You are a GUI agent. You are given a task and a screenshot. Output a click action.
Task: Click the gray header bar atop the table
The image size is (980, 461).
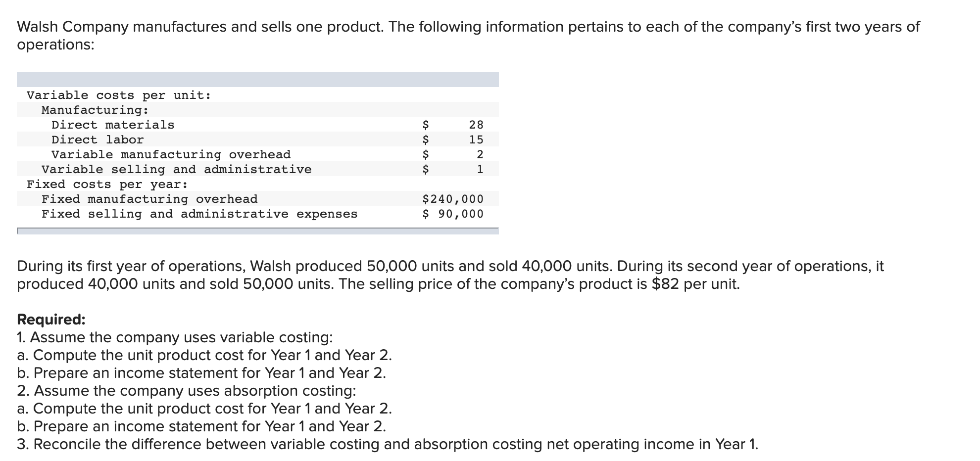click(x=257, y=80)
